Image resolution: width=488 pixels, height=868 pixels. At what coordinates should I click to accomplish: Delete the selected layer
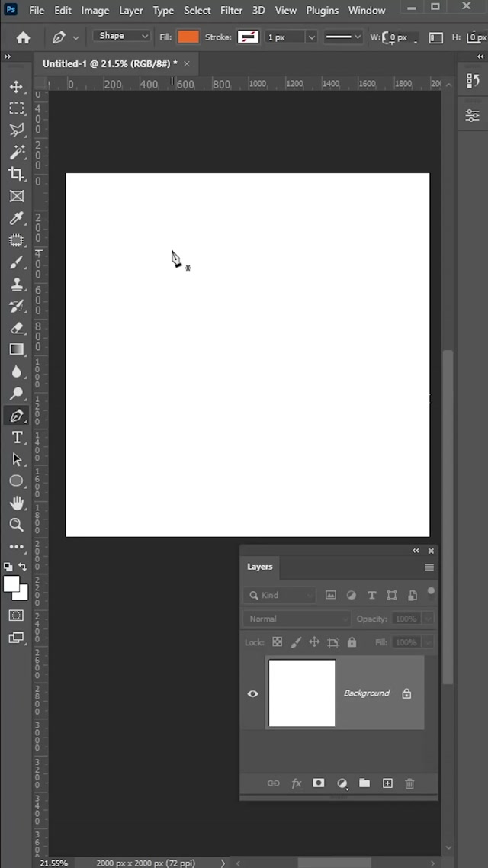click(x=409, y=783)
